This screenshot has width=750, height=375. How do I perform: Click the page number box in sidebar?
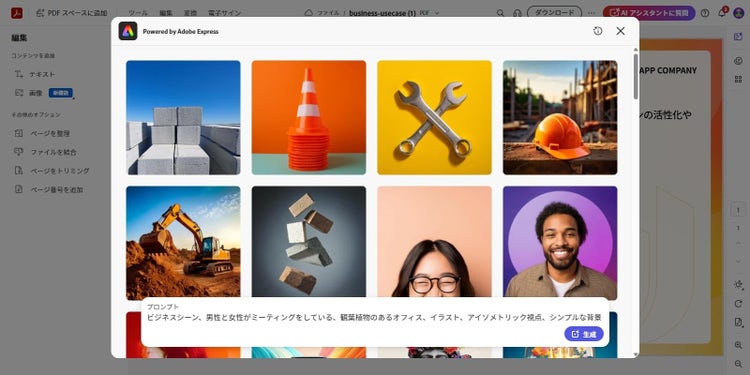click(738, 210)
